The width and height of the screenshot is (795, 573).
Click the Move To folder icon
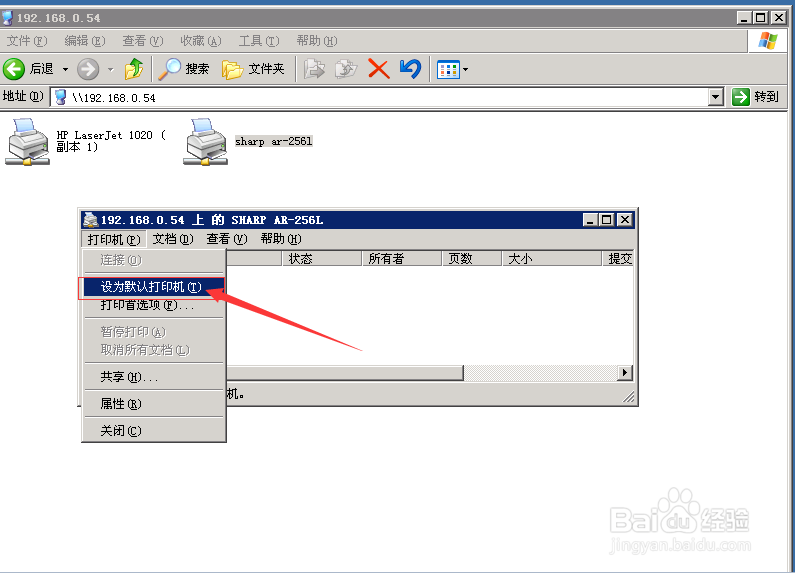point(314,69)
